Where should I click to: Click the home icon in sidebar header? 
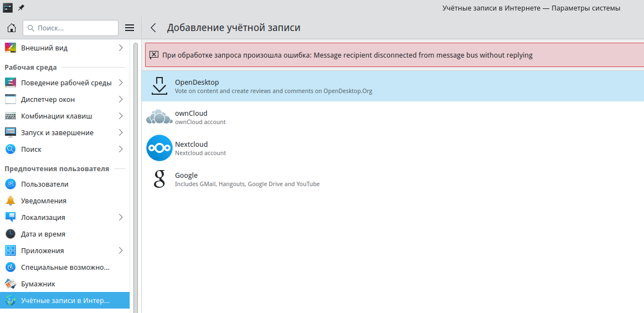12,28
